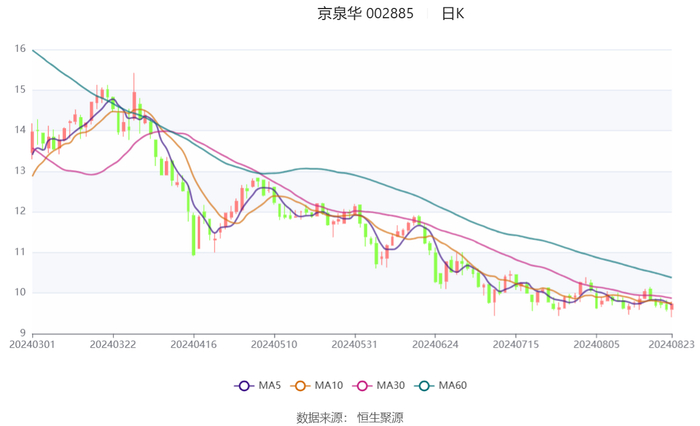This screenshot has height=426, width=700.
Task: Click the 20240416 date axis label
Action: pyautogui.click(x=193, y=344)
